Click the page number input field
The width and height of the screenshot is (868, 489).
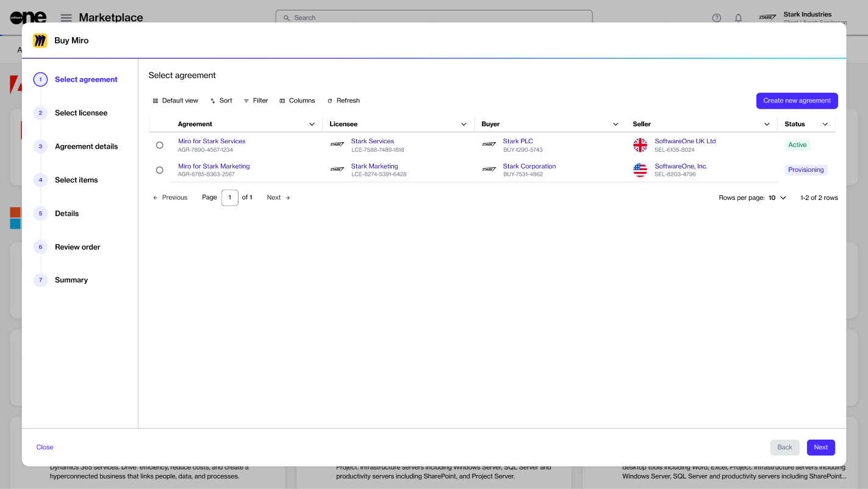(229, 198)
